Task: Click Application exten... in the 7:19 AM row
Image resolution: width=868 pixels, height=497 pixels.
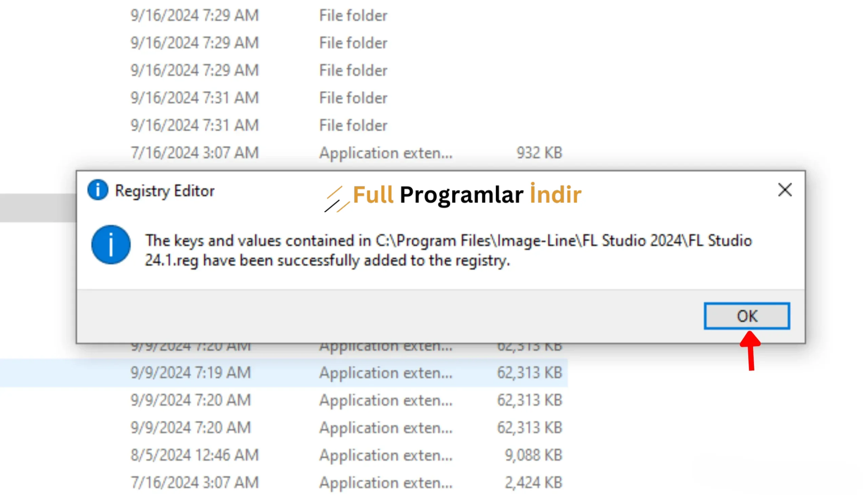Action: 386,372
